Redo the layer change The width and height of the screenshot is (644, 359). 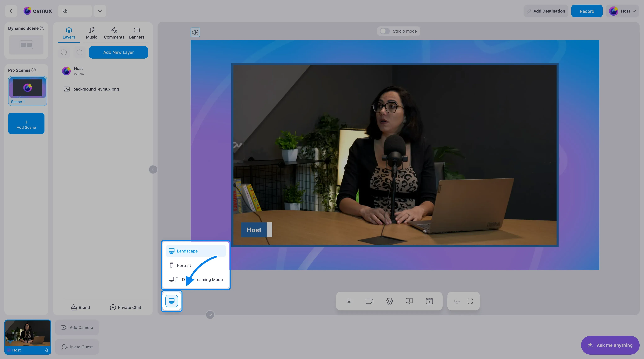coord(80,52)
